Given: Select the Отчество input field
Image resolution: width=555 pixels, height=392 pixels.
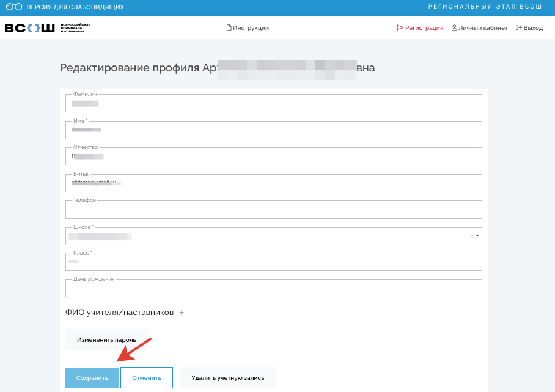Looking at the screenshot, I should (273, 156).
